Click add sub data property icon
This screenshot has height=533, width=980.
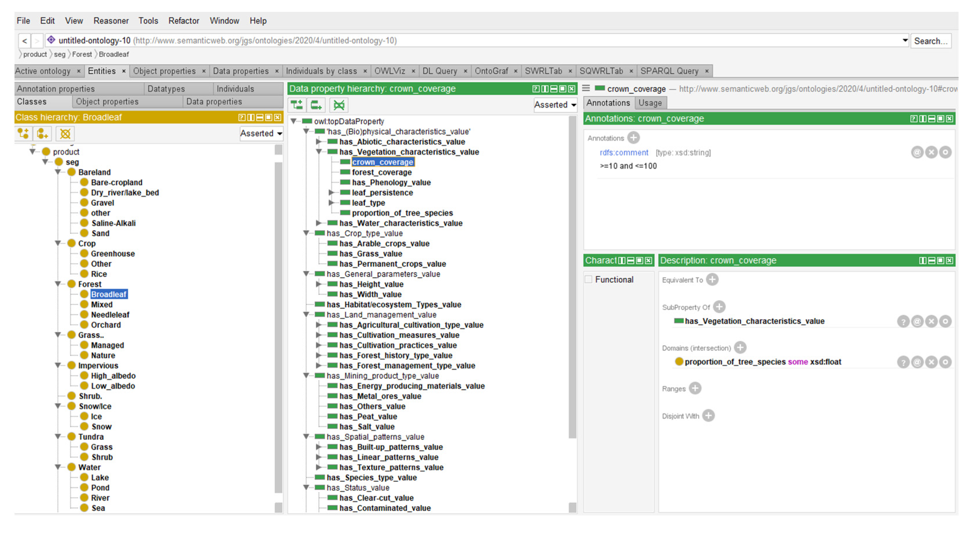point(297,105)
